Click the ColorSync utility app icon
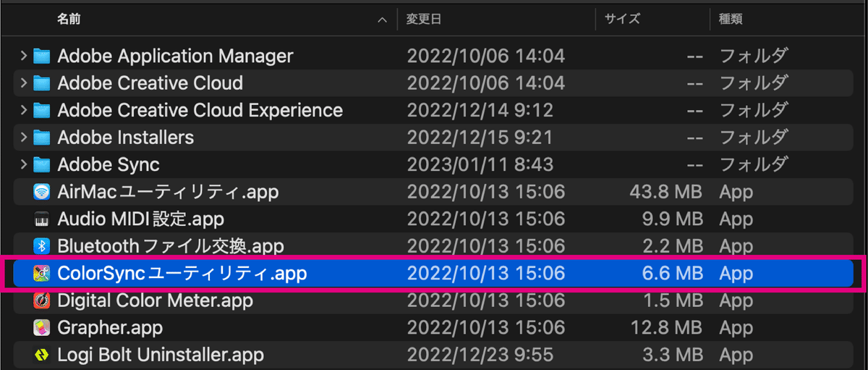 [42, 274]
